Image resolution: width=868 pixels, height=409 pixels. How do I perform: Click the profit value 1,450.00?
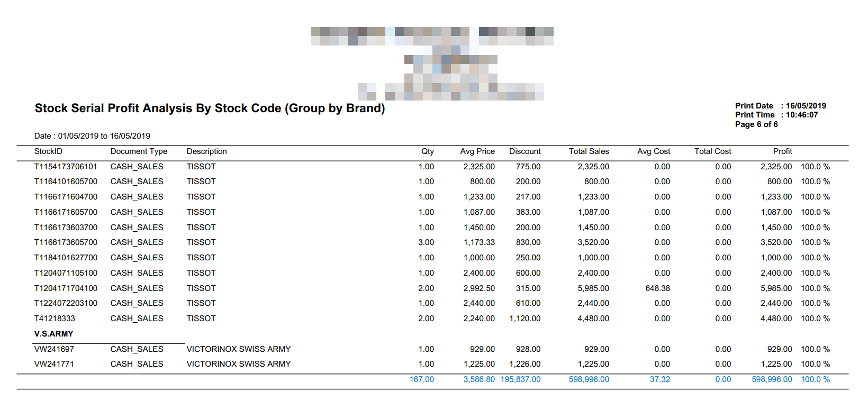point(776,228)
